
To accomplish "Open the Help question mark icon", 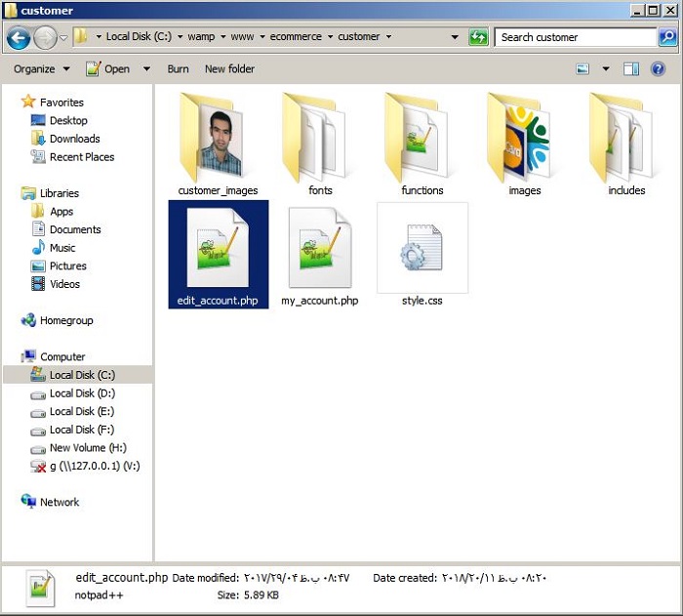I will coord(659,69).
